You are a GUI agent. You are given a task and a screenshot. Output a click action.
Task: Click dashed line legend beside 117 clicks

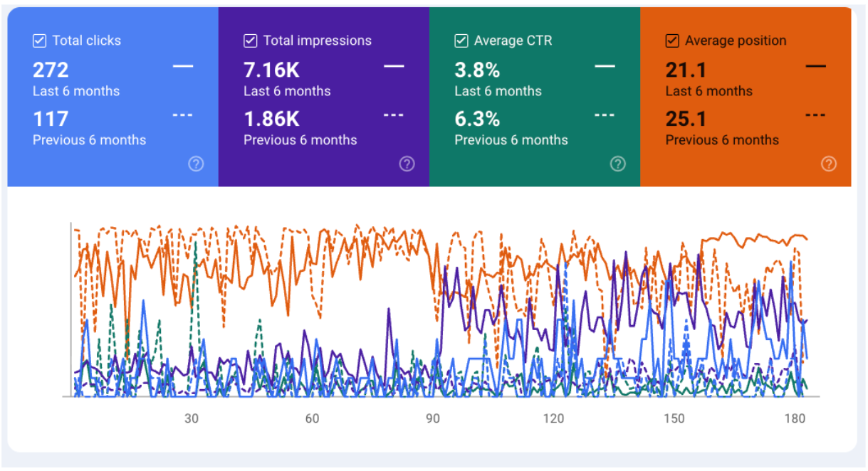183,115
